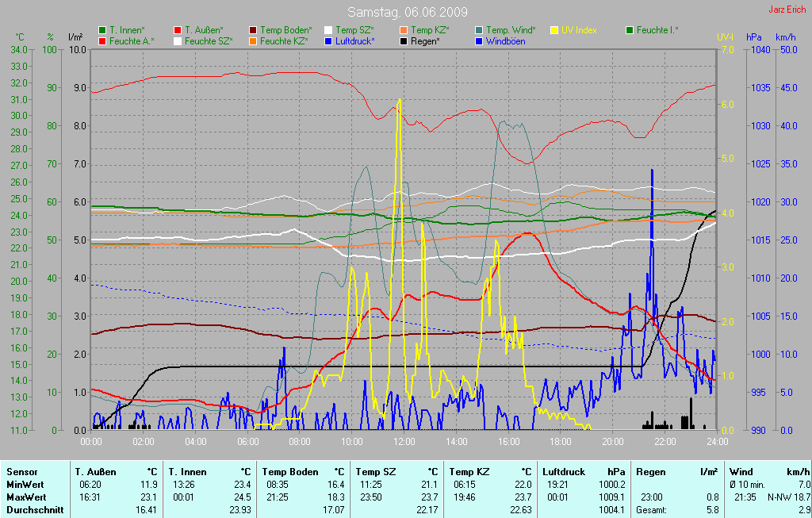The width and height of the screenshot is (812, 518).
Task: Select the Temp KZ orange legend swatch
Action: click(403, 30)
